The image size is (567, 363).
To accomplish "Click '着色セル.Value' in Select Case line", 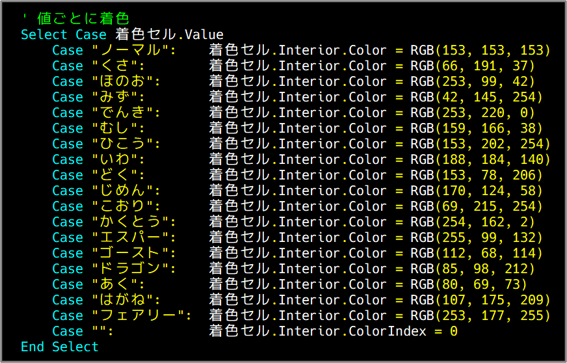I will [x=169, y=35].
